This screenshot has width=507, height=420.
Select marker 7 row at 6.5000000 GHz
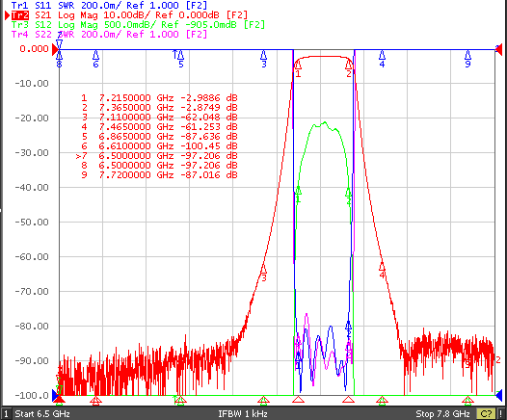click(157, 156)
